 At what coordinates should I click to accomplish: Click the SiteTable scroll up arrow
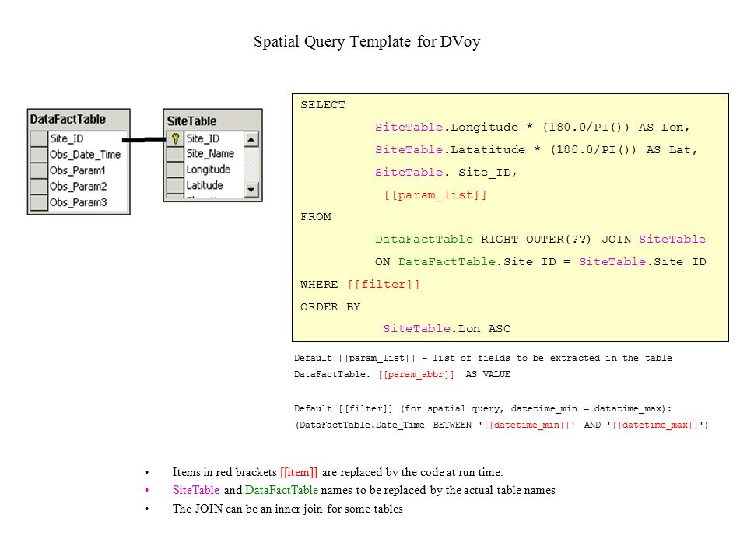pyautogui.click(x=251, y=139)
